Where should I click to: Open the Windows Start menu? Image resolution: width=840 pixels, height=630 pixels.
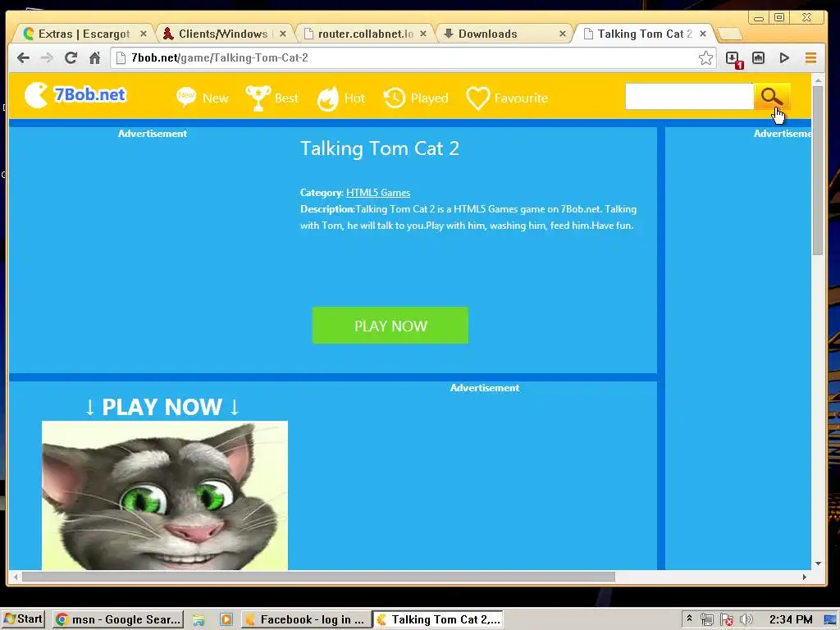23,619
